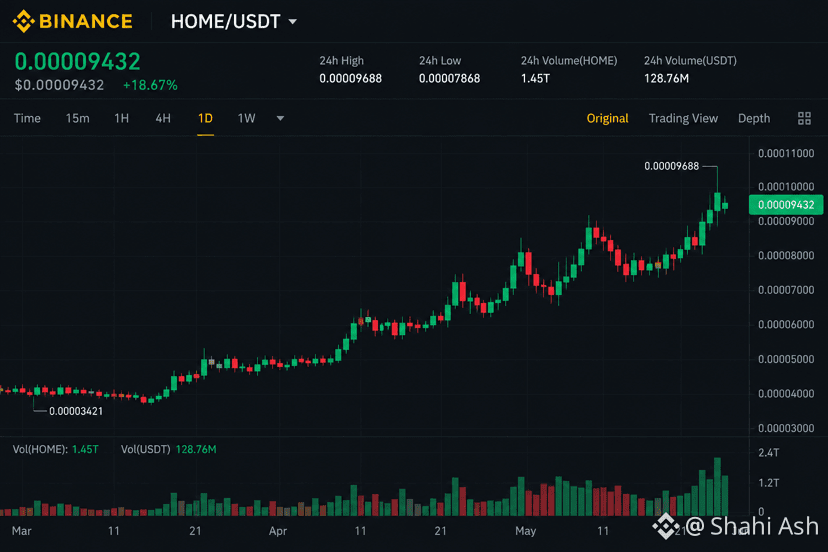The height and width of the screenshot is (552, 828).
Task: Click the 0.00009688 high marker label on chart
Action: [x=671, y=166]
